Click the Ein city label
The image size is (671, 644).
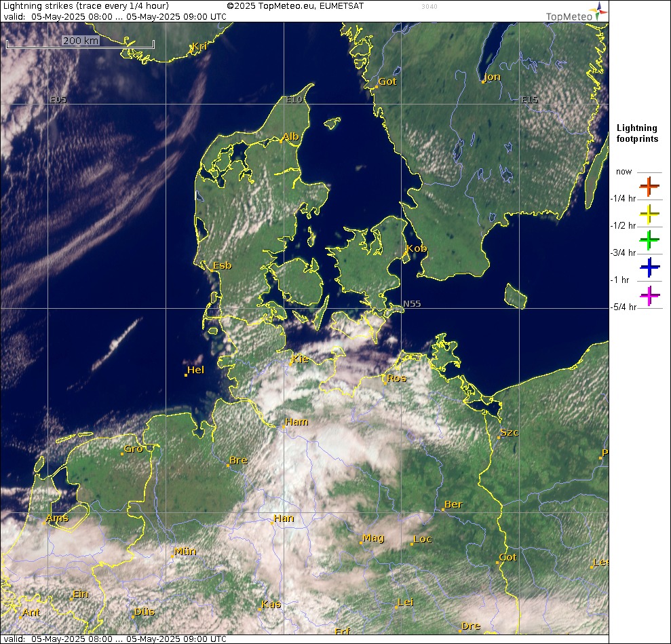click(x=81, y=594)
